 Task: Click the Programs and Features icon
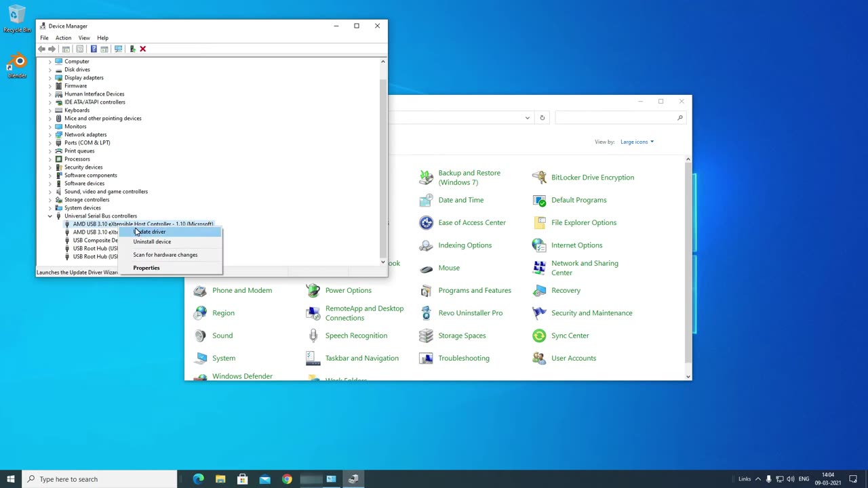click(426, 290)
